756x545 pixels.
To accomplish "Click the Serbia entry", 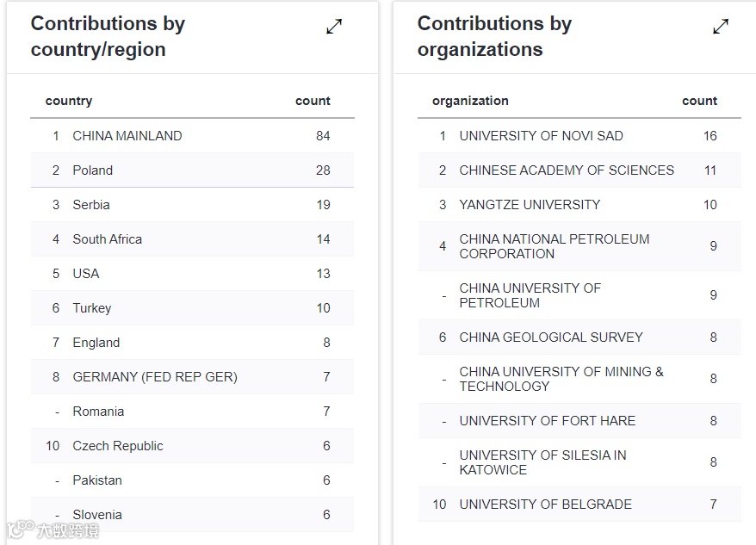I will tap(91, 205).
